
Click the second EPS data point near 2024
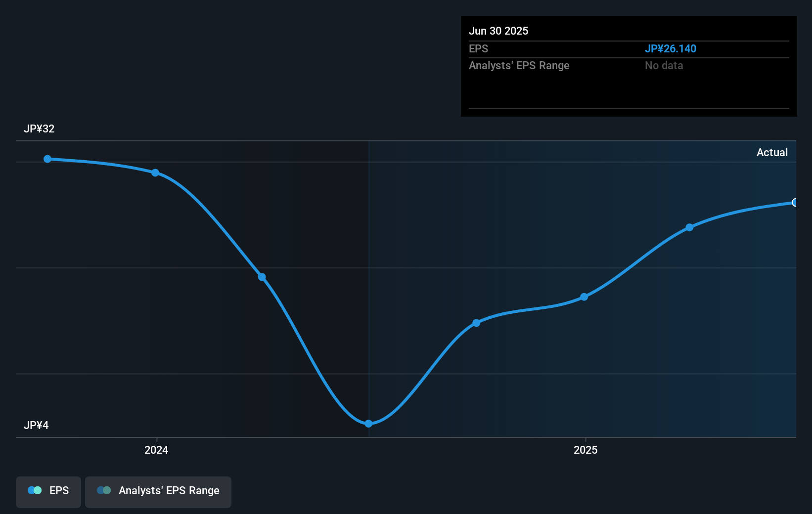point(156,172)
